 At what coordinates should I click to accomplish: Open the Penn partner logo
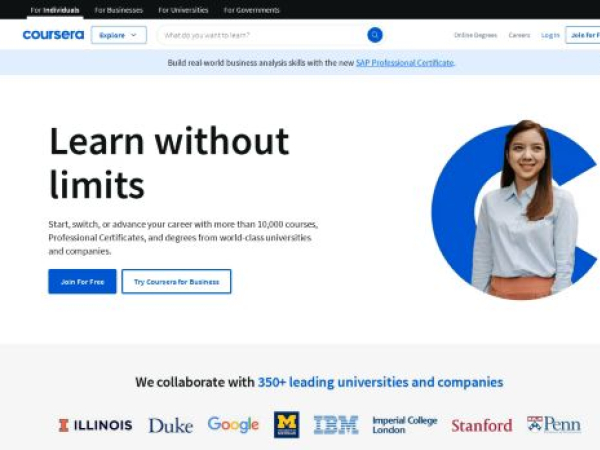[x=554, y=424]
